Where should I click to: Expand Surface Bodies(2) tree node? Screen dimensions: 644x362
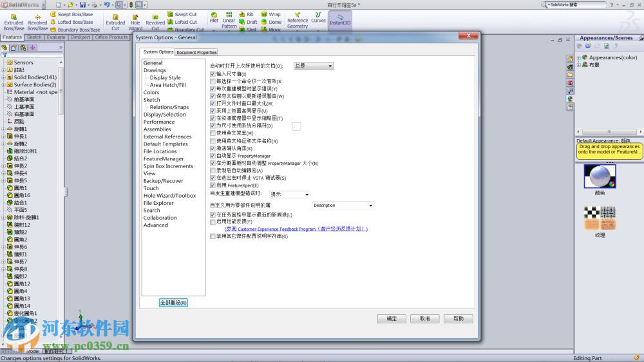coord(3,84)
